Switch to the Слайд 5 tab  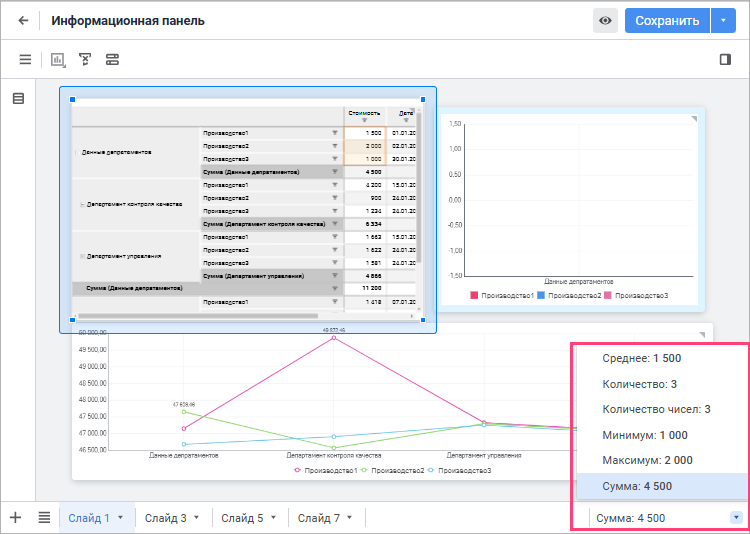[x=242, y=518]
